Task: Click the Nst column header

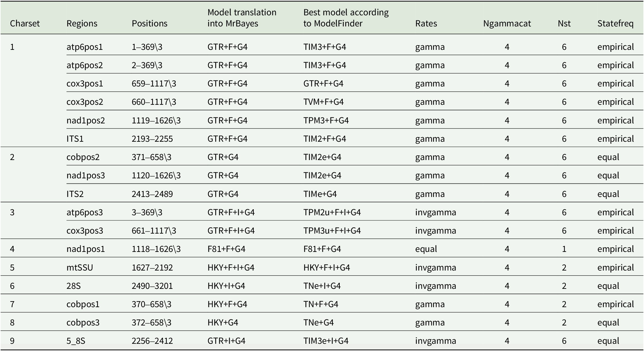Action: point(564,23)
